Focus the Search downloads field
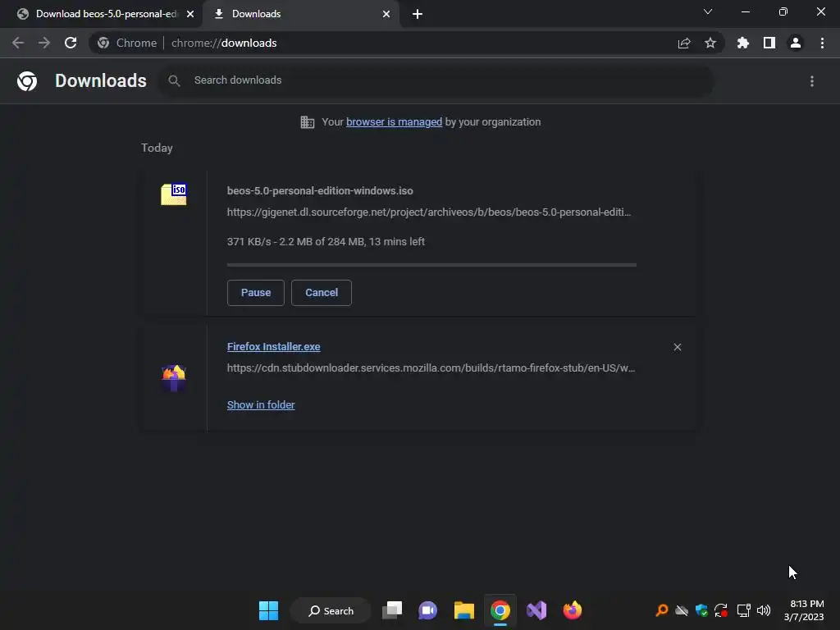This screenshot has width=840, height=630. point(436,81)
